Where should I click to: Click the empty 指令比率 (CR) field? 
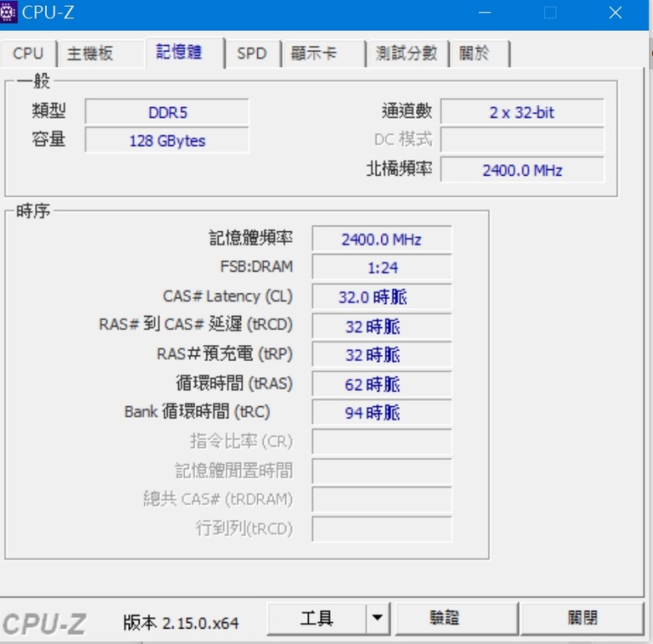click(x=382, y=441)
